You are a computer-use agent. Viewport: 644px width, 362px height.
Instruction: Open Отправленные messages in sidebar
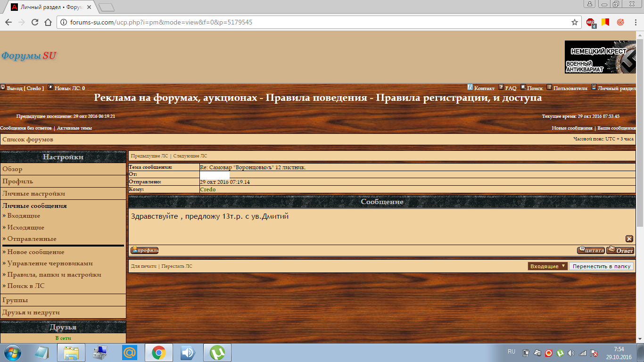pyautogui.click(x=32, y=239)
